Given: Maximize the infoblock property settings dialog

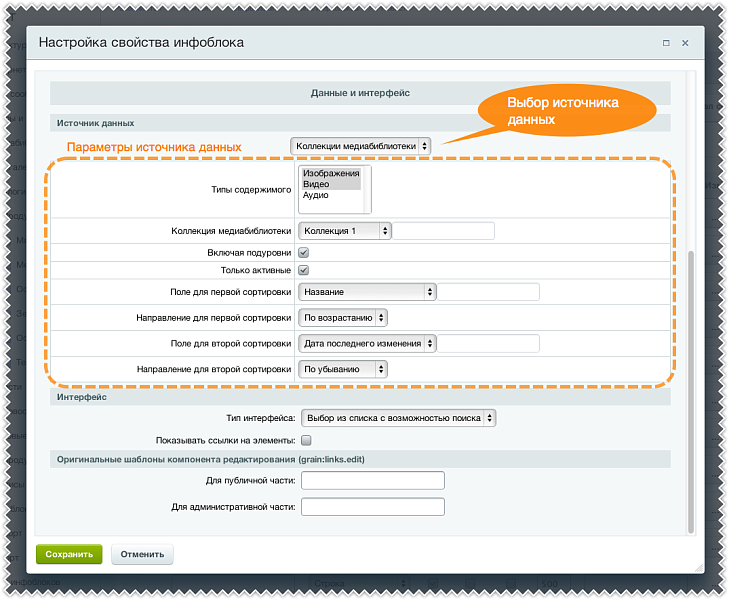Looking at the screenshot, I should click(x=666, y=44).
